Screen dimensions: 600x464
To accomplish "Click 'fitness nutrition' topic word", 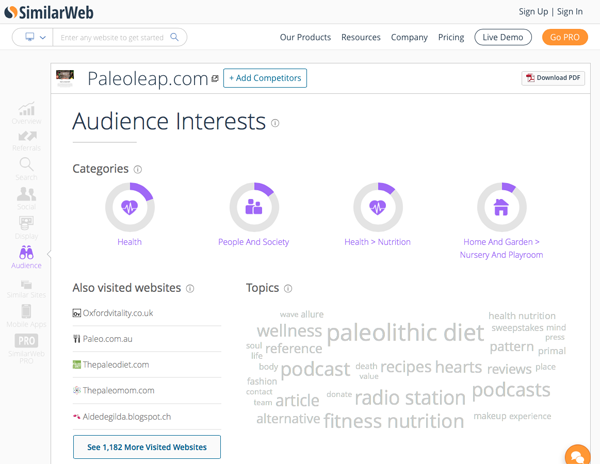I will tap(394, 421).
